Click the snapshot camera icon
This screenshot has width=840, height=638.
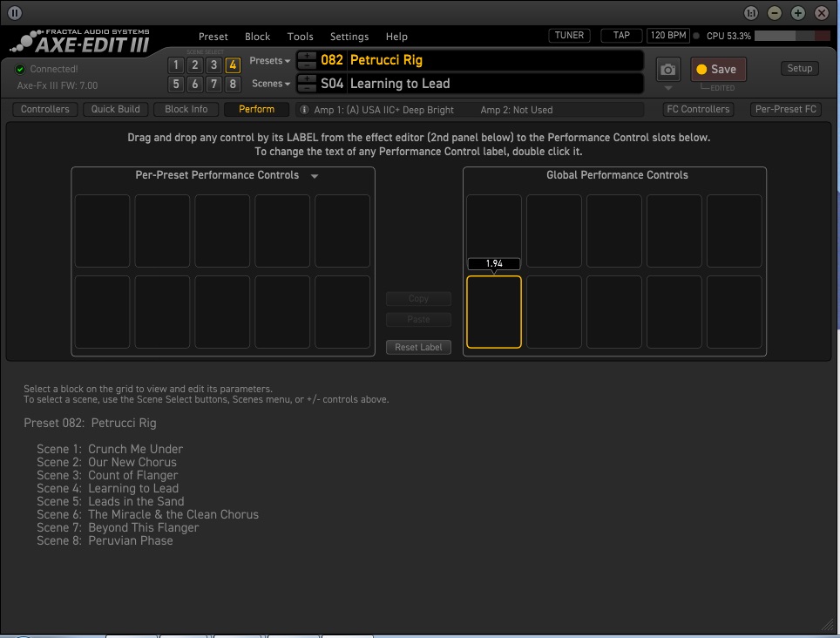point(668,70)
